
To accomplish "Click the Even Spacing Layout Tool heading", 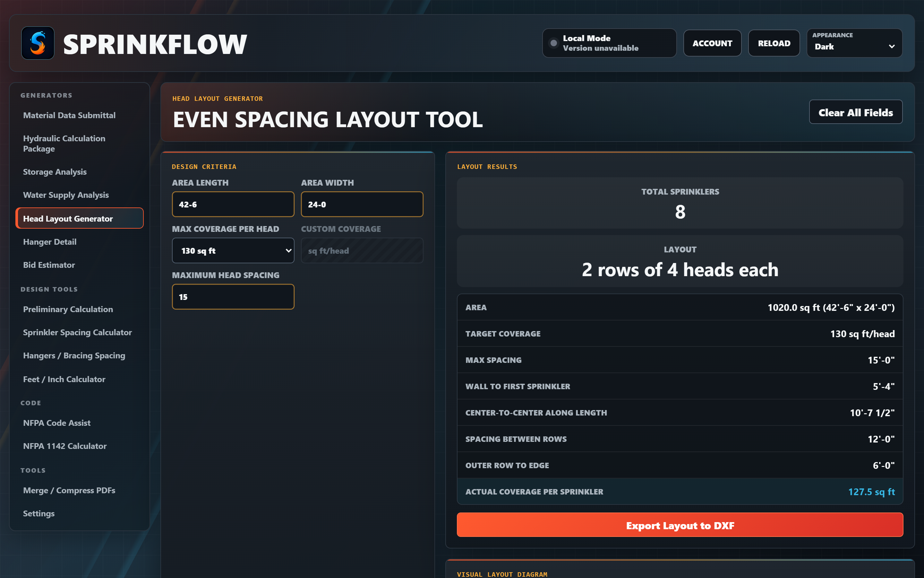I will point(328,120).
